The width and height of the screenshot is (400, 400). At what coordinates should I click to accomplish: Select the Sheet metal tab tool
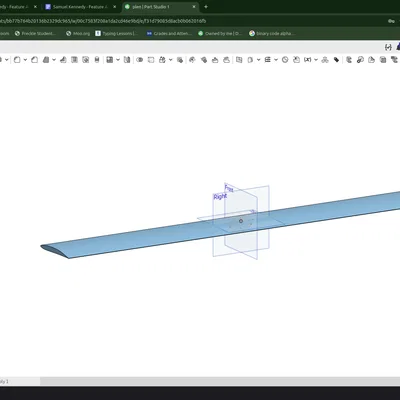(383, 60)
